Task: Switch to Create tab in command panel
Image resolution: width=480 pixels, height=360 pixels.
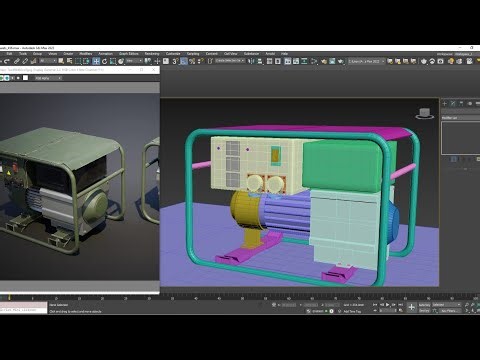Action: (x=444, y=104)
